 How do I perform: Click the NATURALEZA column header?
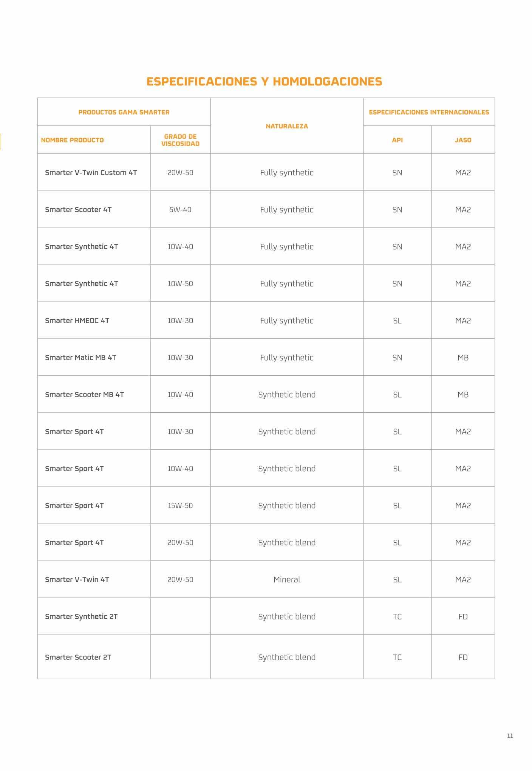(287, 126)
